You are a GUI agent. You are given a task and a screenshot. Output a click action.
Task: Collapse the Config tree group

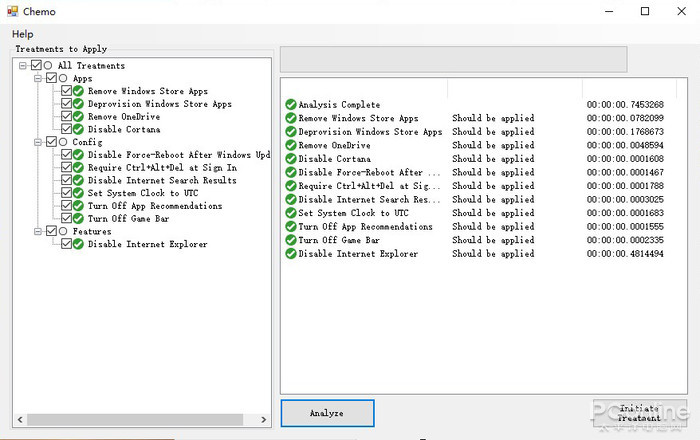(x=38, y=142)
